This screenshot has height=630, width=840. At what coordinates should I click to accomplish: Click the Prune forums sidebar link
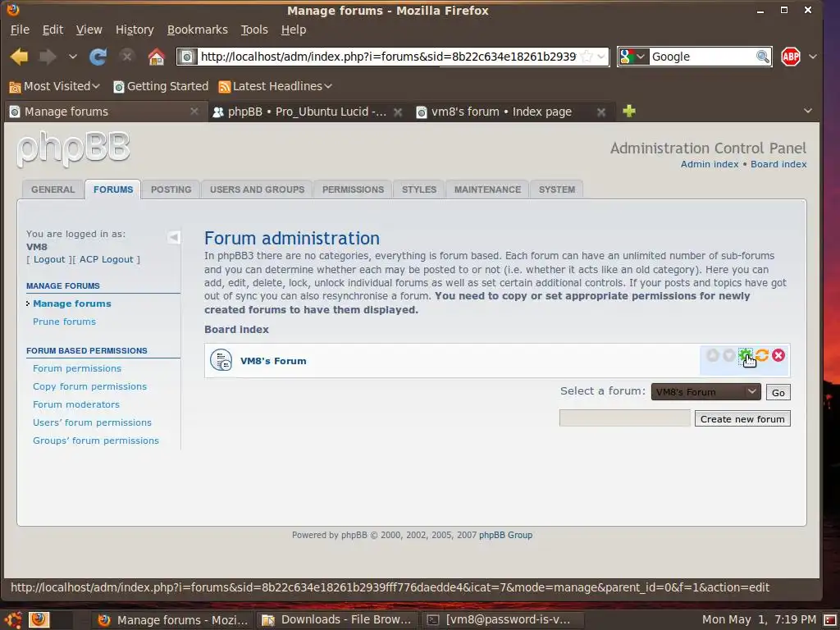coord(64,322)
